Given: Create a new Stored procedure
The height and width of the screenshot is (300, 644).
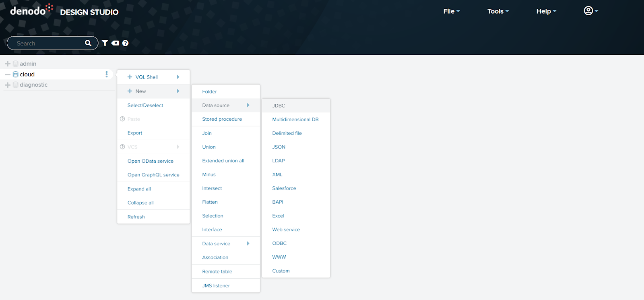Looking at the screenshot, I should coord(226,119).
